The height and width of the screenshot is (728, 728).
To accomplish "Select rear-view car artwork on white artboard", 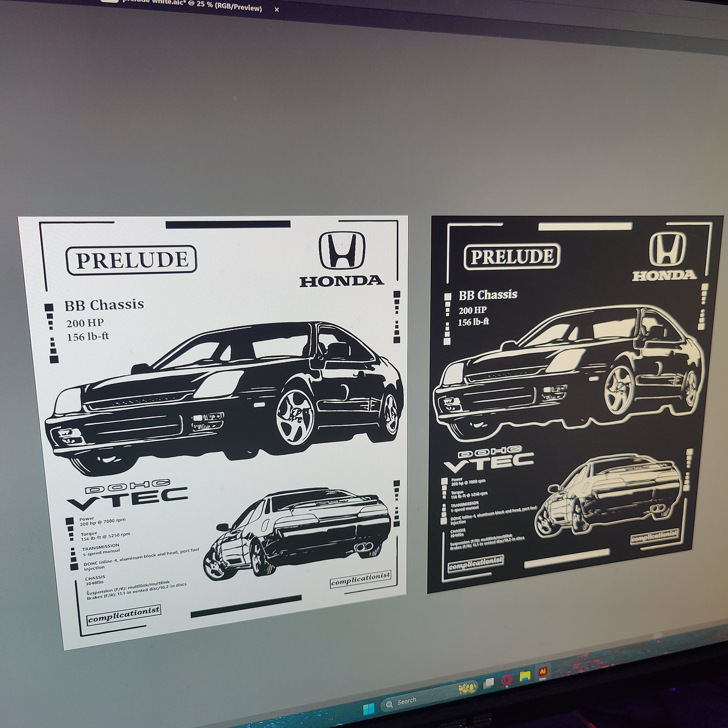I will [297, 532].
